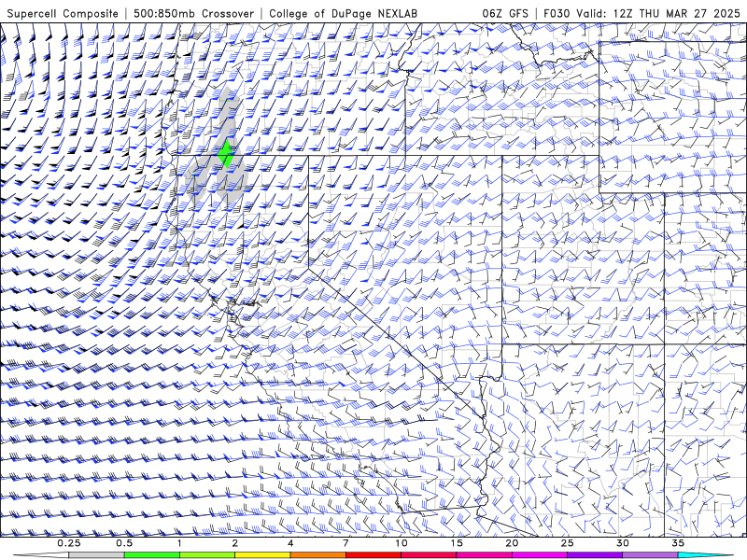Image resolution: width=747 pixels, height=560 pixels.
Task: Click the hot pink 15–20 legend segment
Action: (x=484, y=555)
